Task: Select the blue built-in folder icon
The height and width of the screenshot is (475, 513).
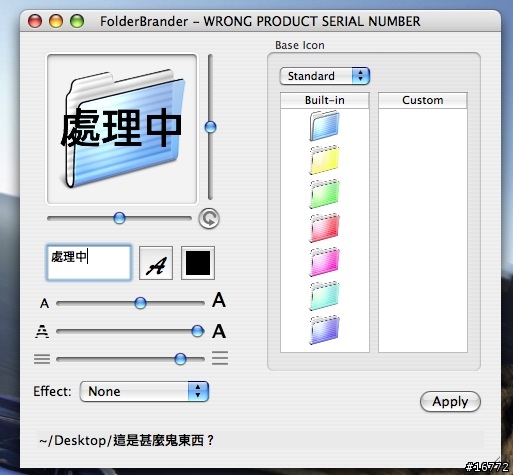Action: point(324,126)
